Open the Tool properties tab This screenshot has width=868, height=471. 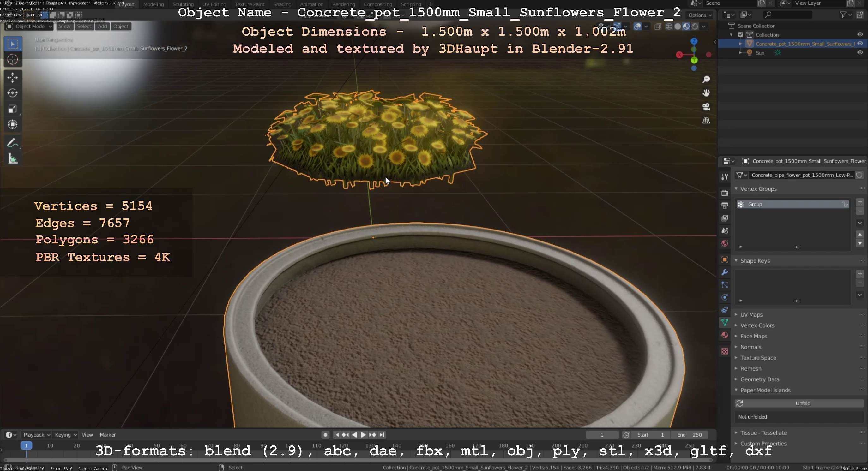pos(725,177)
